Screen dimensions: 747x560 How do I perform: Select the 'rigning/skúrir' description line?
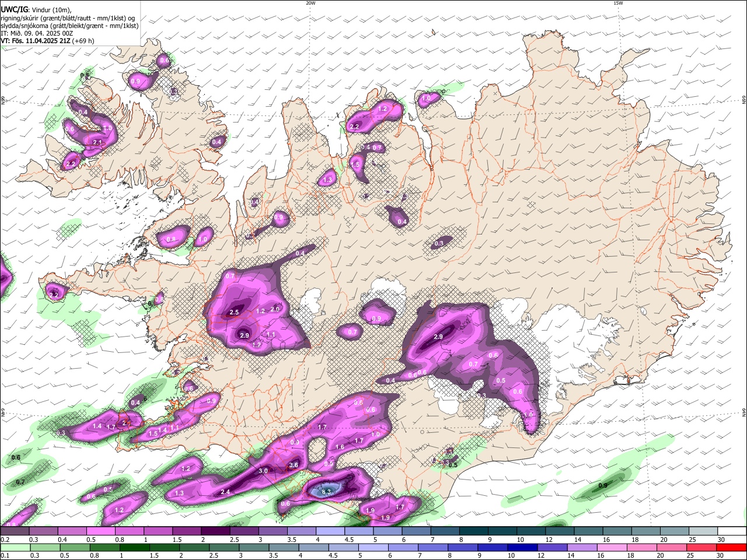coord(68,18)
